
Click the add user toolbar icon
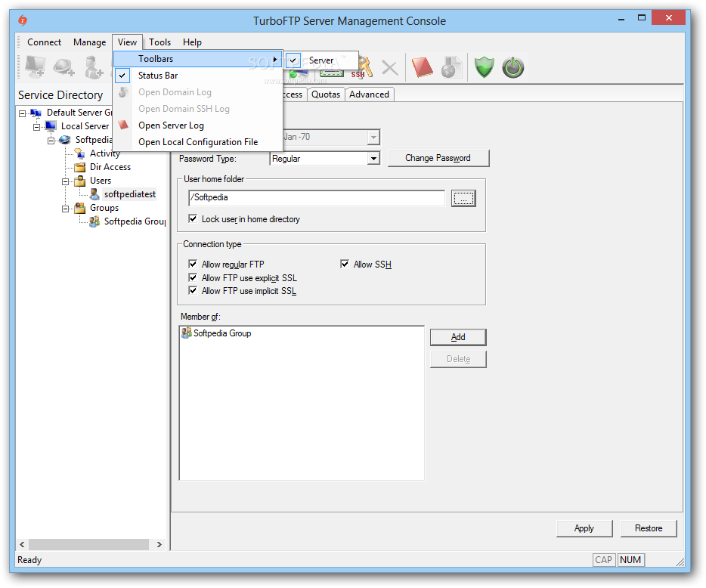tap(94, 67)
